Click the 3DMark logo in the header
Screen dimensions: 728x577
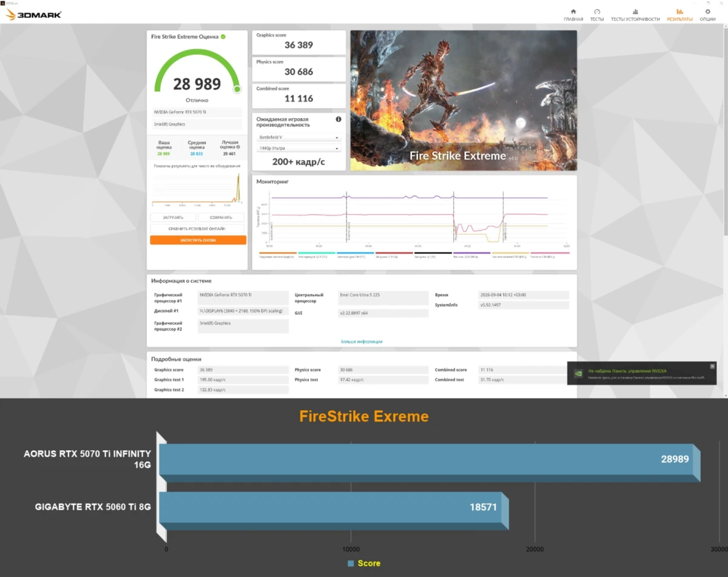tap(33, 15)
